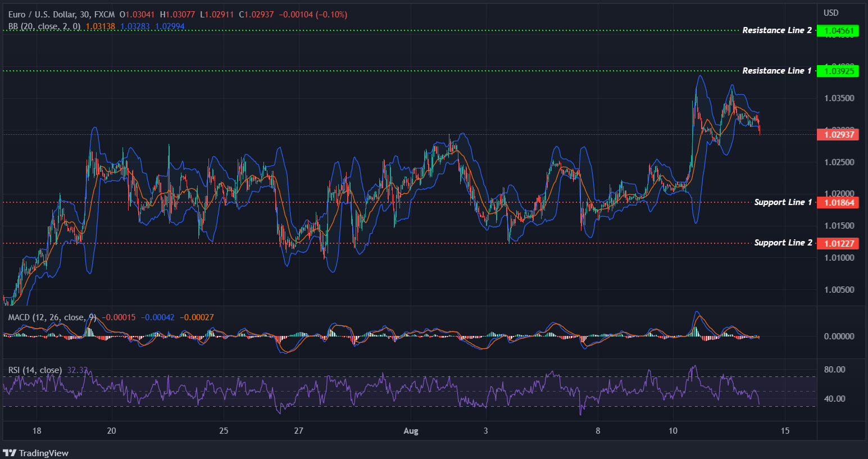Click the RSI value 32.32
868x459 pixels.
(76, 370)
